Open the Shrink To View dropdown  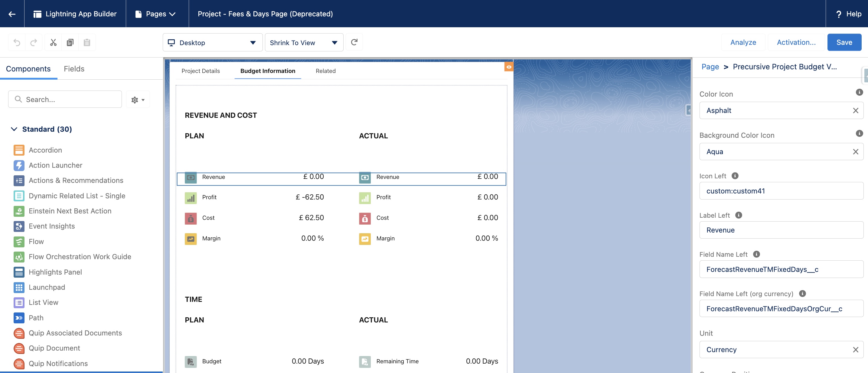[304, 42]
